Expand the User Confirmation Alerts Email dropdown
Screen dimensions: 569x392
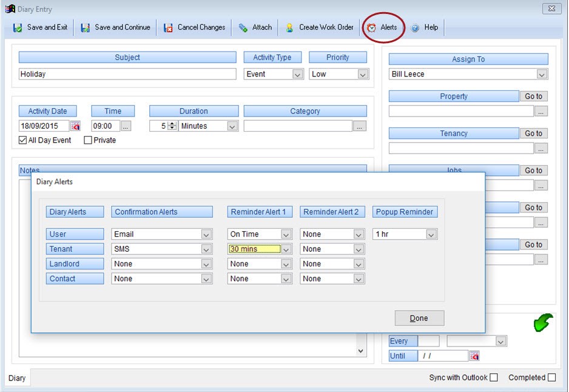pos(206,234)
